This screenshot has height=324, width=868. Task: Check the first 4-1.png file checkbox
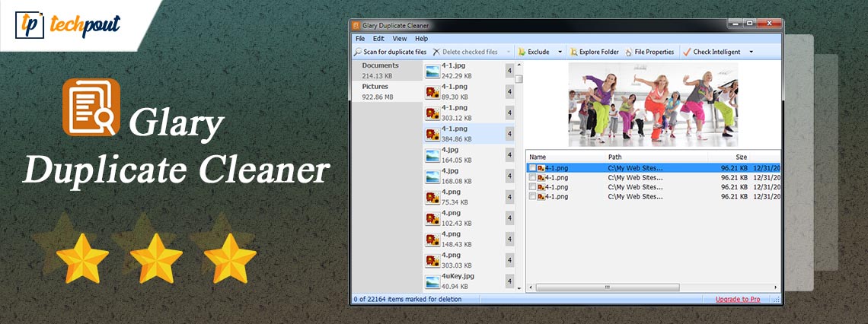coord(533,167)
